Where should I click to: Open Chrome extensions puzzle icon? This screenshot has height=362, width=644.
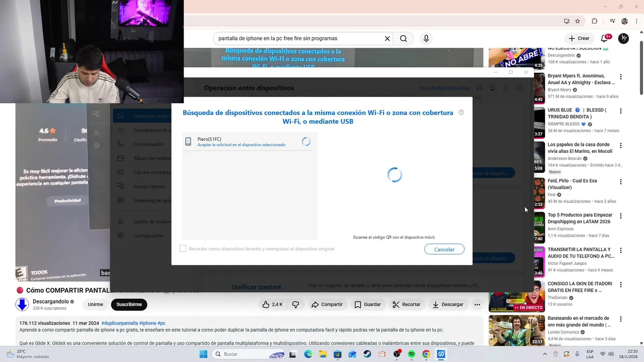click(594, 21)
